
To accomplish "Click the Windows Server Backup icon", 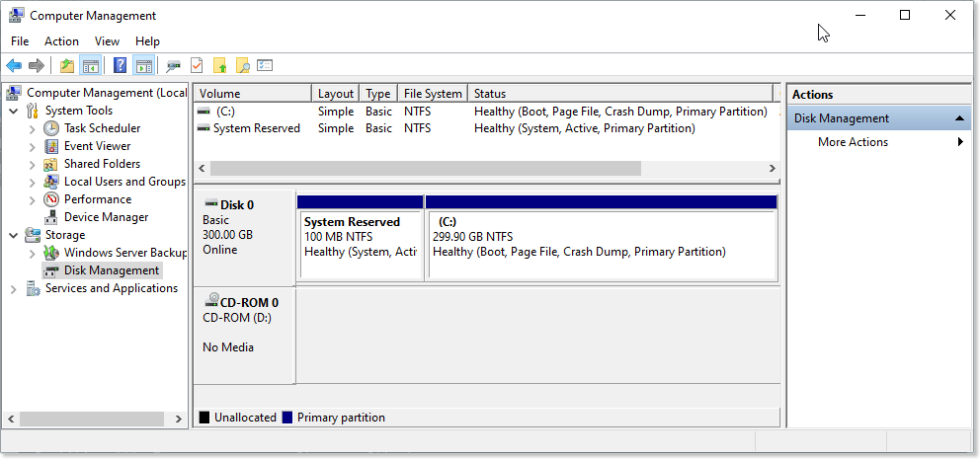I will [x=51, y=253].
